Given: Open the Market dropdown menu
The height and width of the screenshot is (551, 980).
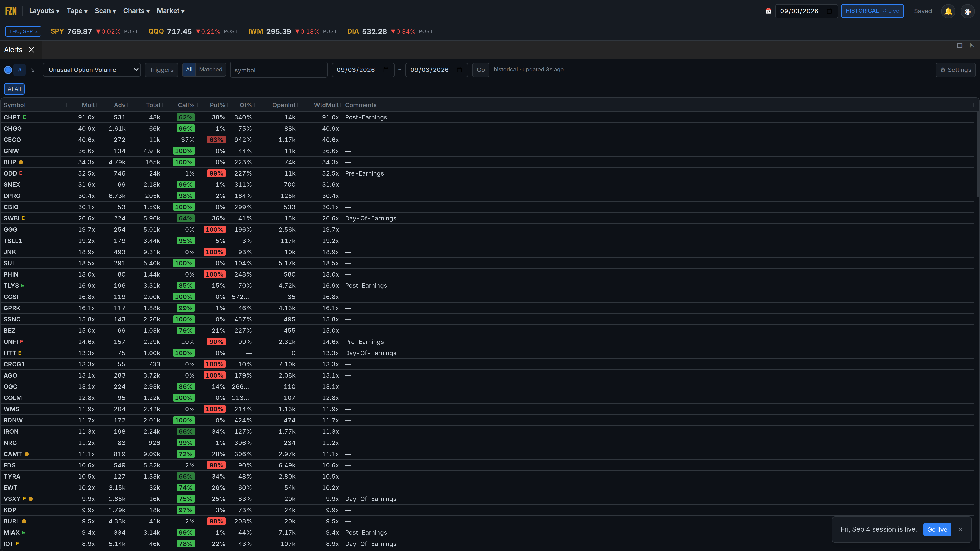Looking at the screenshot, I should tap(170, 11).
